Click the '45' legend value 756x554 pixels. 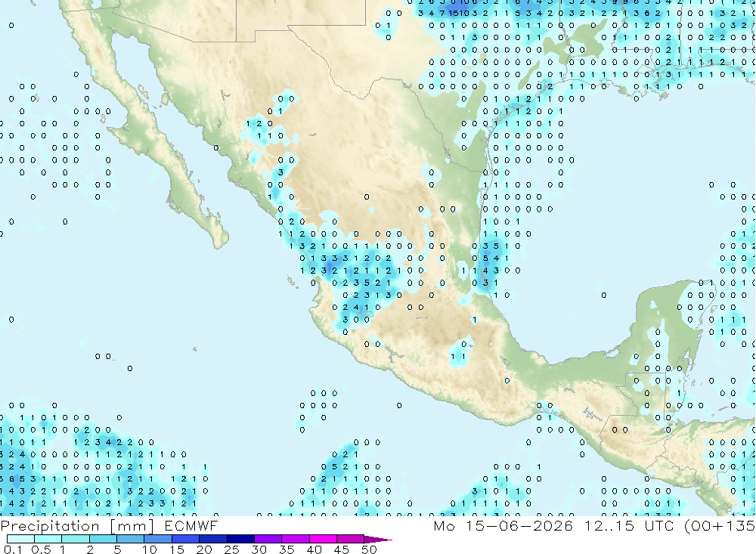tap(342, 549)
